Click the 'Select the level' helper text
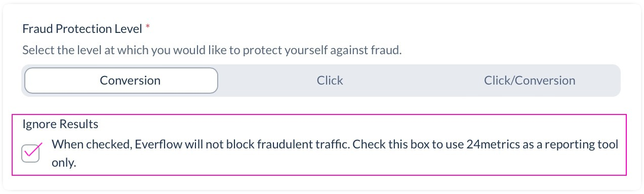The height and width of the screenshot is (194, 644). (x=212, y=51)
